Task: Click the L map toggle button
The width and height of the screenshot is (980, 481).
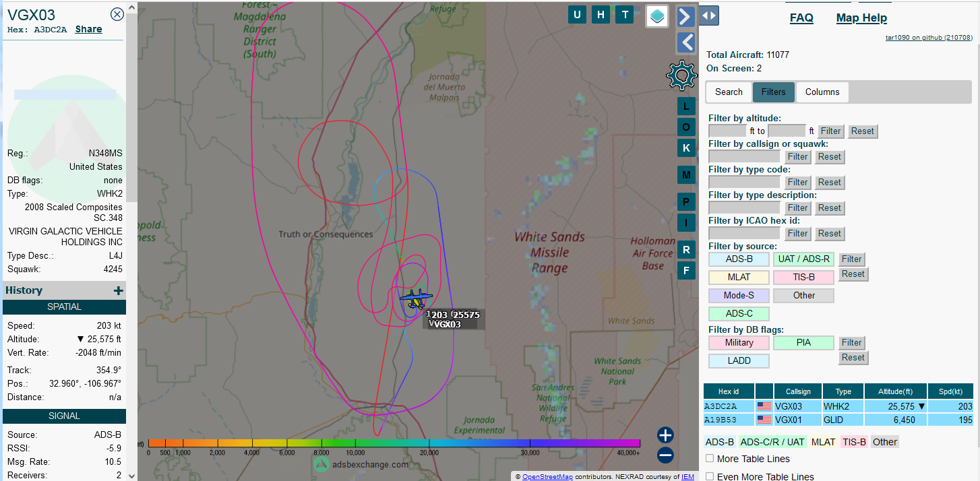Action: pos(686,106)
